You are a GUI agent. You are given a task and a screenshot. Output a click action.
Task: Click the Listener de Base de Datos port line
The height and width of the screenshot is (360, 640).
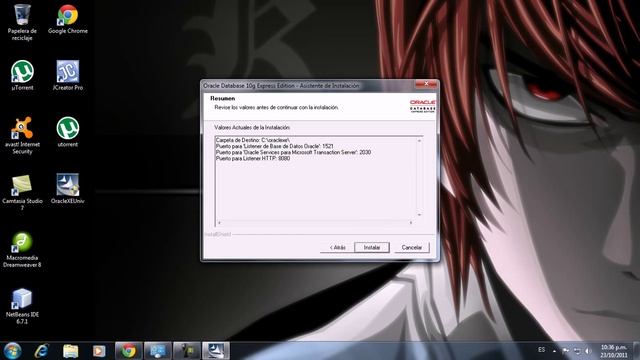coord(275,146)
